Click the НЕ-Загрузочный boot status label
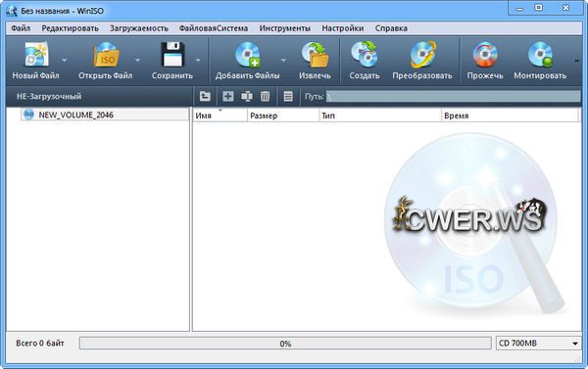Screen dimensions: 588x369 (x=49, y=97)
